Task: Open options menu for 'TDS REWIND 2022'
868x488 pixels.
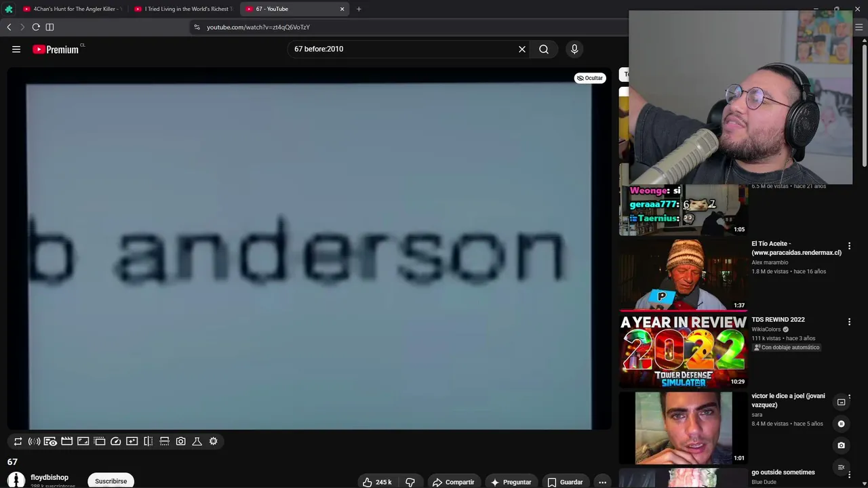Action: [x=849, y=322]
